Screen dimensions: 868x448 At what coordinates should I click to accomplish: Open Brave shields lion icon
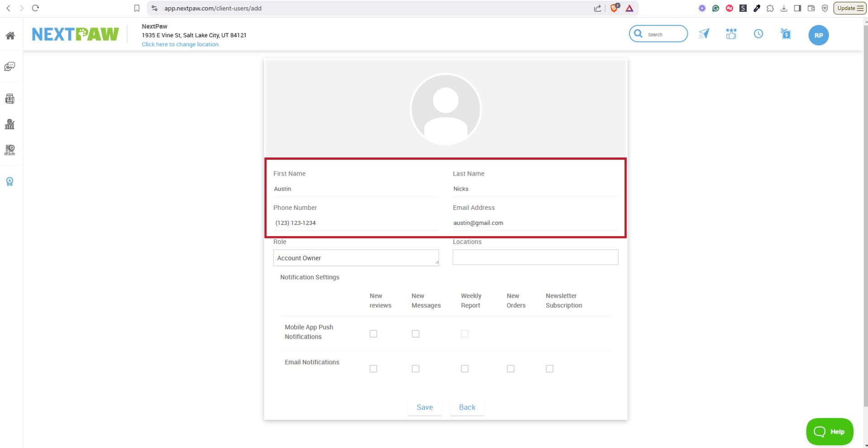point(614,8)
